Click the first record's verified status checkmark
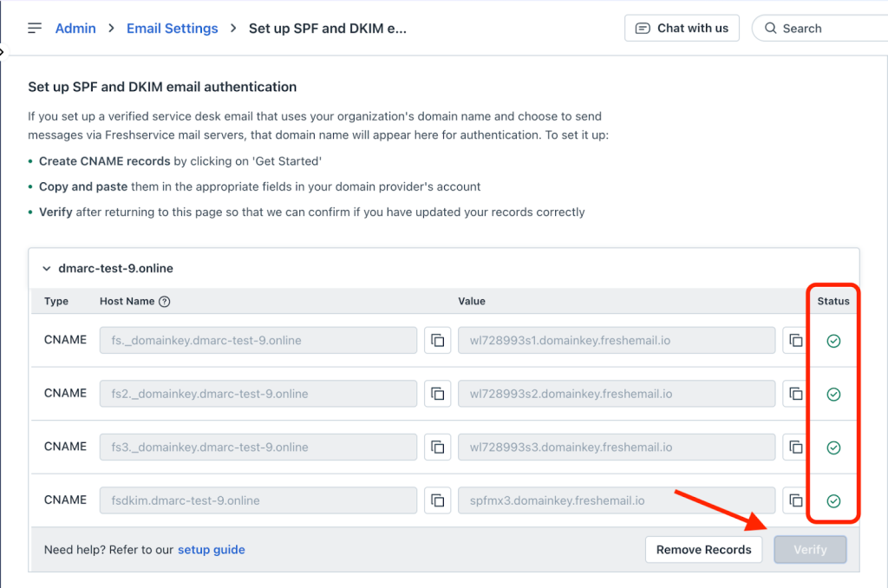888x588 pixels. [833, 342]
